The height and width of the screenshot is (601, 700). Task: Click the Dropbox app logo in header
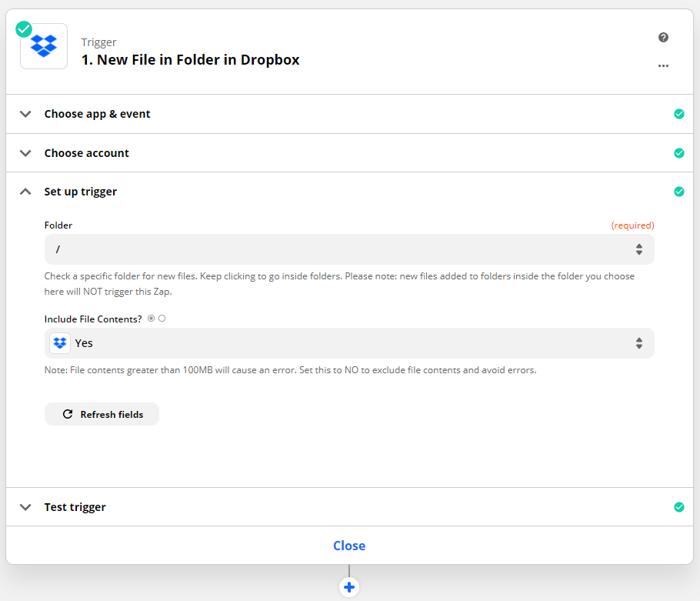coord(44,46)
